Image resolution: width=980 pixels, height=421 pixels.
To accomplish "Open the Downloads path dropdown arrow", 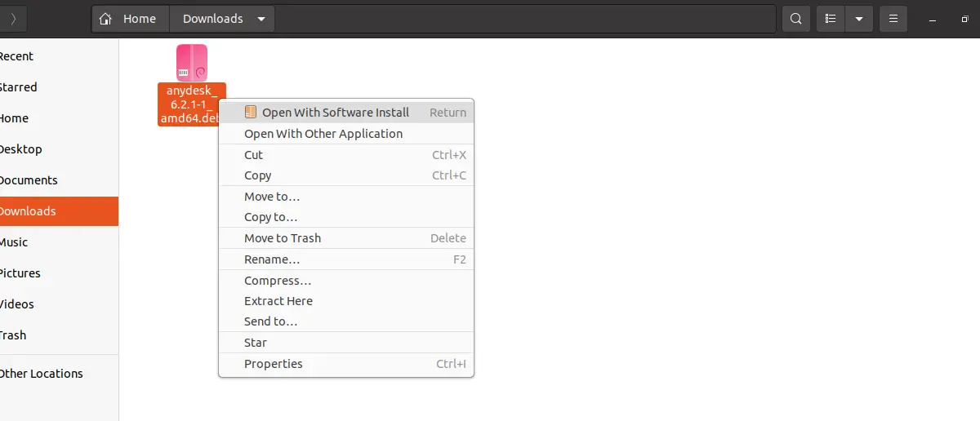I will click(x=261, y=19).
